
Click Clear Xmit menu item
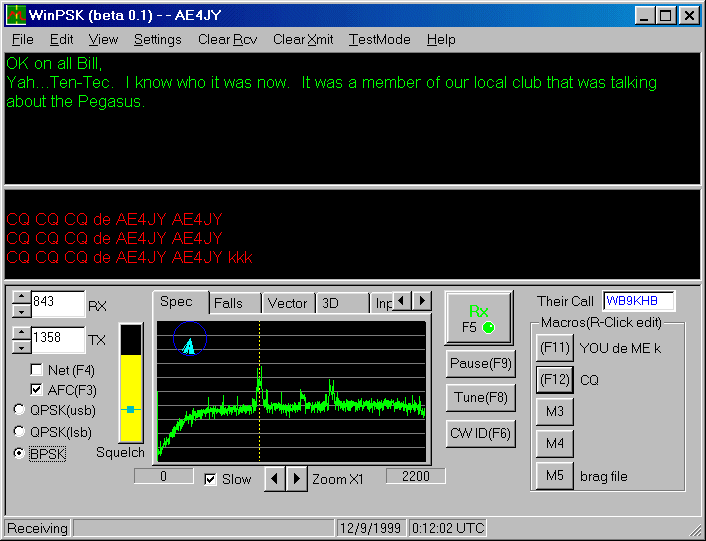[x=303, y=40]
